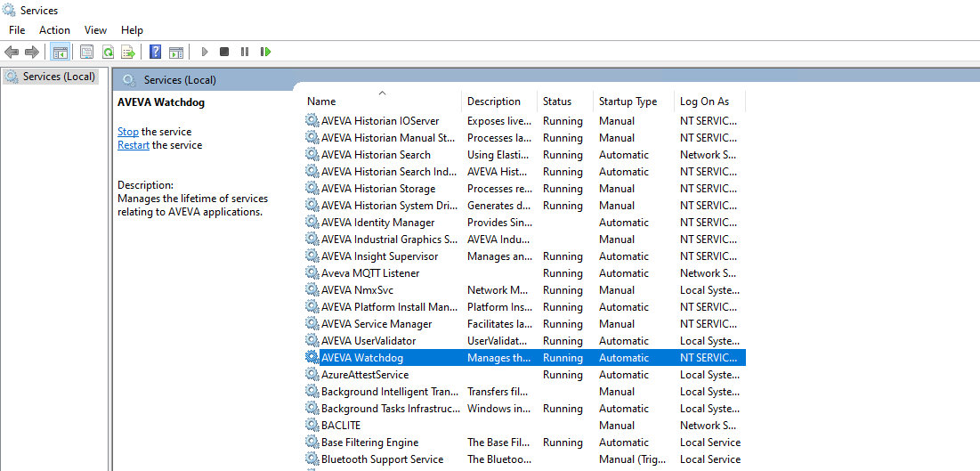Toggle Show/Hide Console Tree toolbar icon
This screenshot has width=980, height=471.
click(x=60, y=52)
